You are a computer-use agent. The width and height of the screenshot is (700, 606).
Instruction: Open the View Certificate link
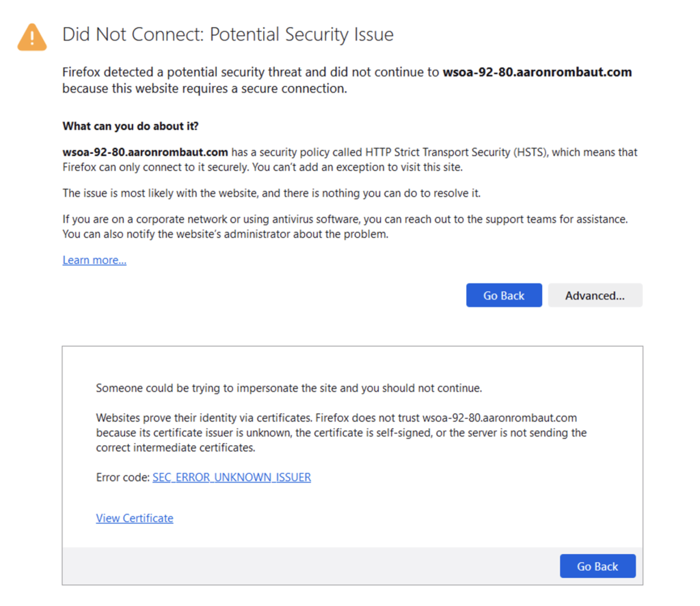(135, 518)
